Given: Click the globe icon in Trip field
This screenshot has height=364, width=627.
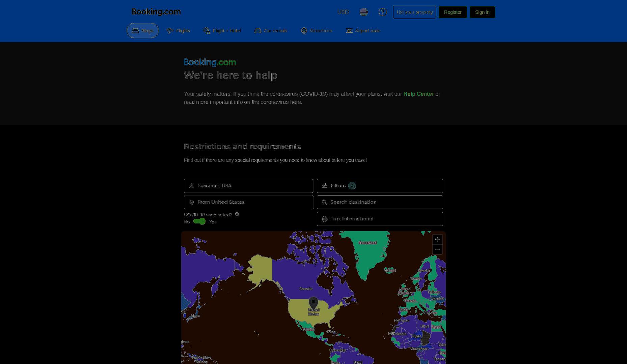Looking at the screenshot, I should 325,219.
